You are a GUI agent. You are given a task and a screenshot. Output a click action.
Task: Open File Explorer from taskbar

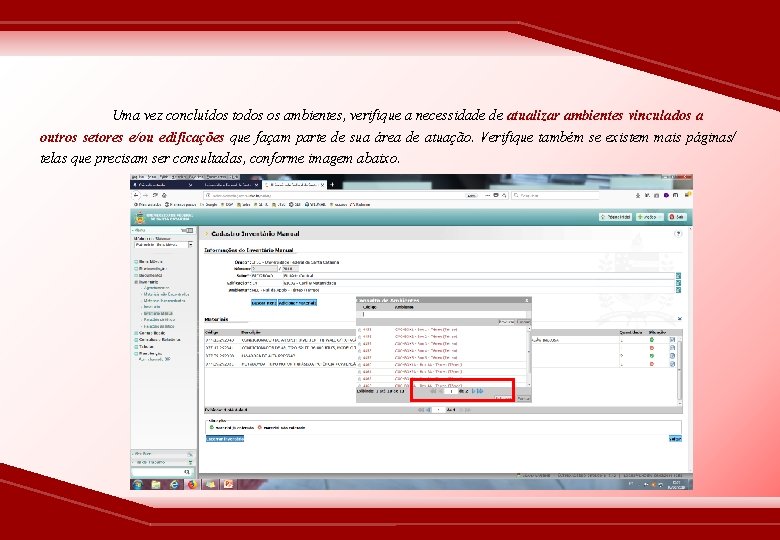[x=156, y=484]
